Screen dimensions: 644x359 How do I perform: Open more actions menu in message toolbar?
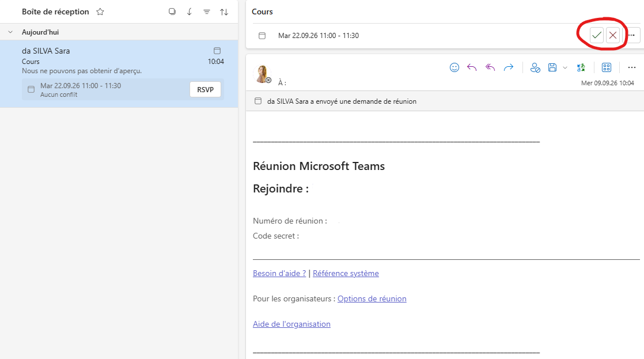click(632, 67)
